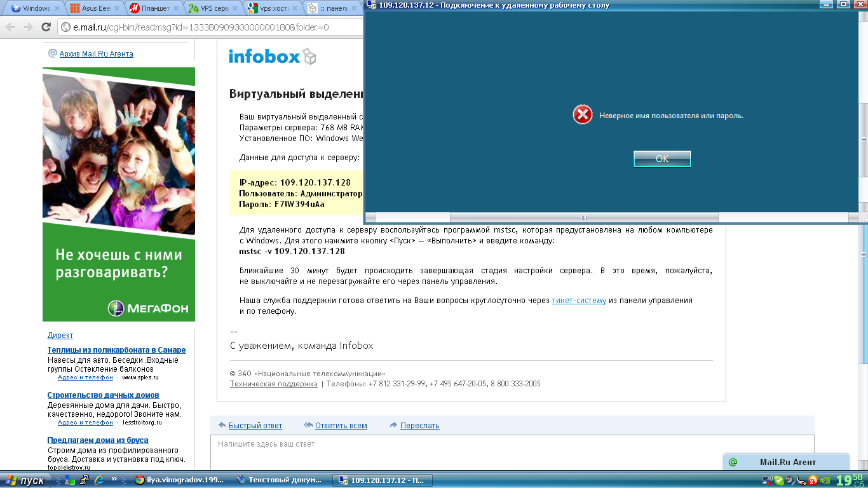Click Ответить всем link

pos(341,426)
